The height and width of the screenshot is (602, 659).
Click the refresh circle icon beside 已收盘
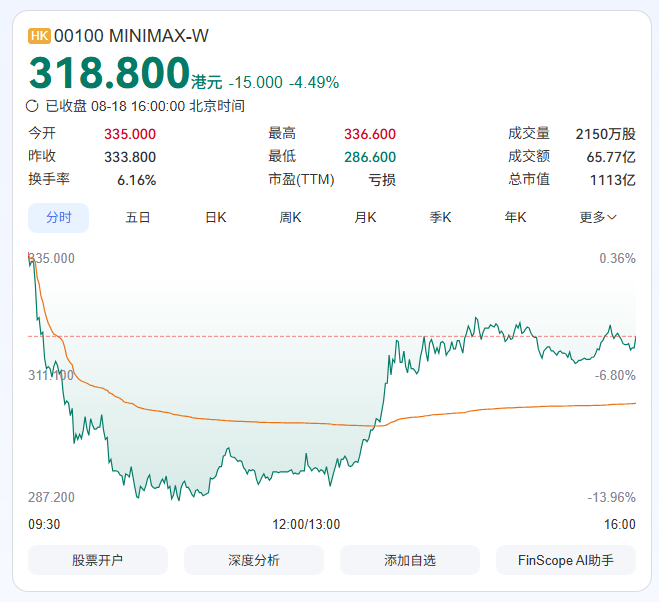(x=32, y=106)
